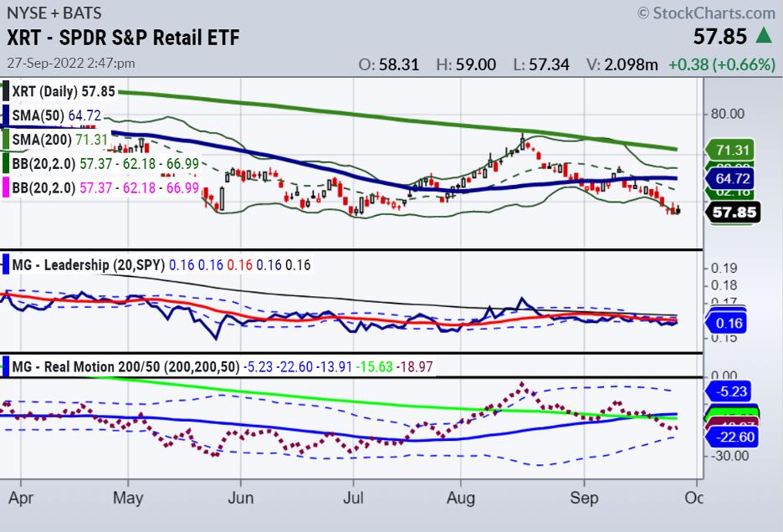Image resolution: width=783 pixels, height=532 pixels.
Task: Click the May label on date axis
Action: tap(128, 498)
